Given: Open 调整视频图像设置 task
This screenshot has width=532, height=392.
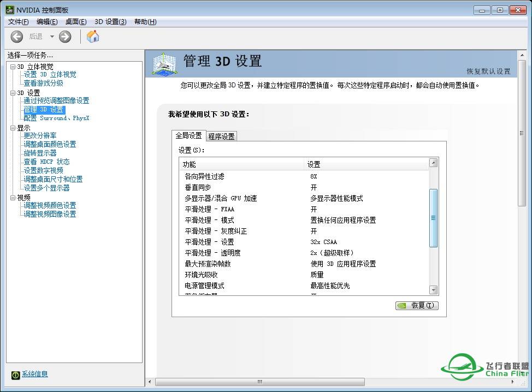Looking at the screenshot, I should [50, 215].
